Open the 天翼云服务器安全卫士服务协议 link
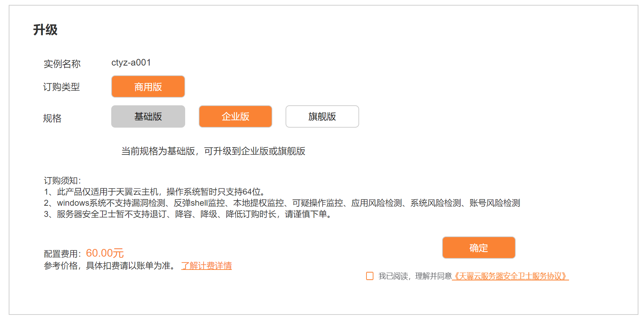This screenshot has width=644, height=318. [x=510, y=276]
